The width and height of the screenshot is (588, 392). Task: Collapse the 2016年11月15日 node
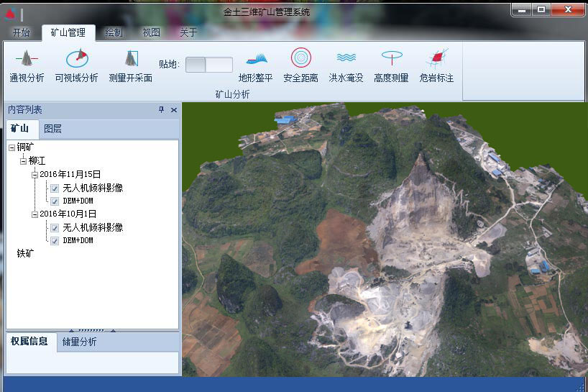pyautogui.click(x=35, y=175)
